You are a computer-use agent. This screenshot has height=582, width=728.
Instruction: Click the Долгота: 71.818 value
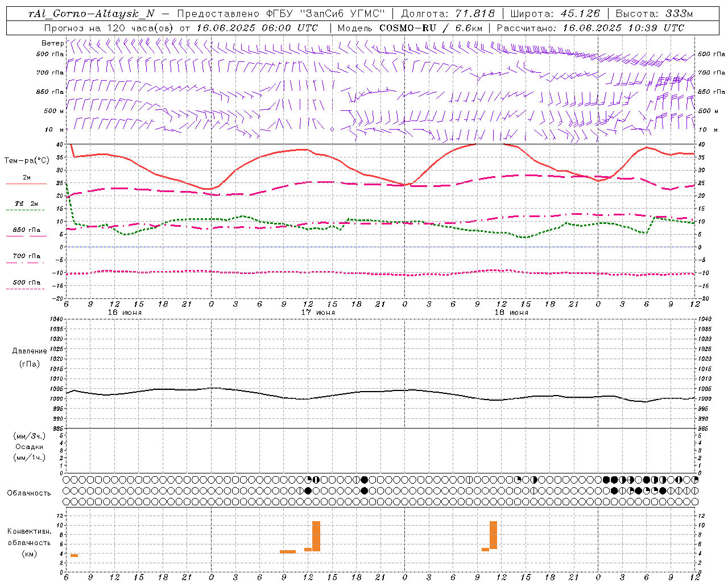[x=448, y=14]
